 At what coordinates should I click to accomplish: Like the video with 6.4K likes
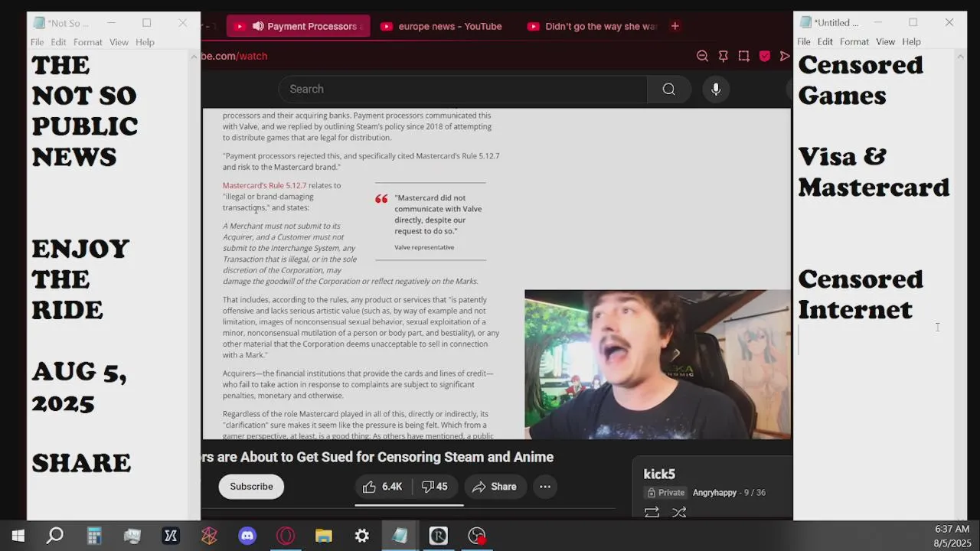pyautogui.click(x=383, y=487)
